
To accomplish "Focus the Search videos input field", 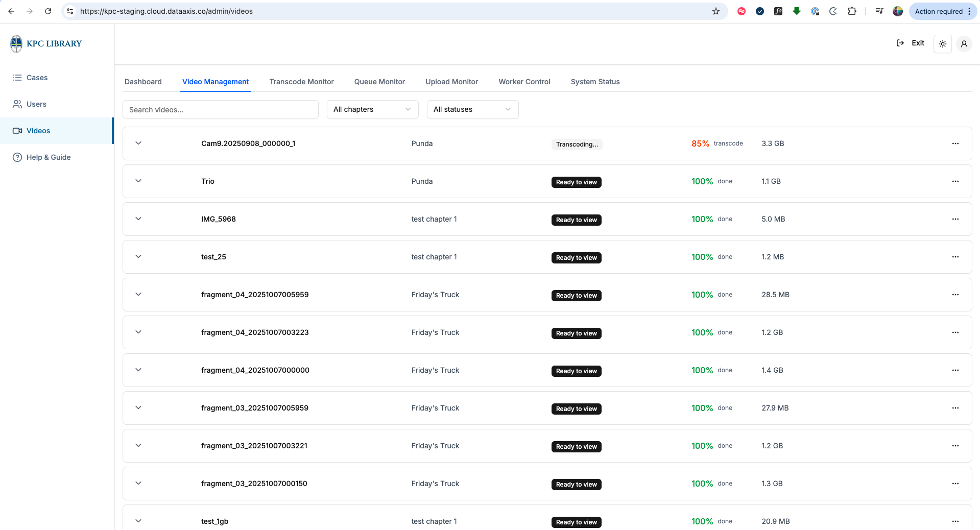I will pos(221,109).
